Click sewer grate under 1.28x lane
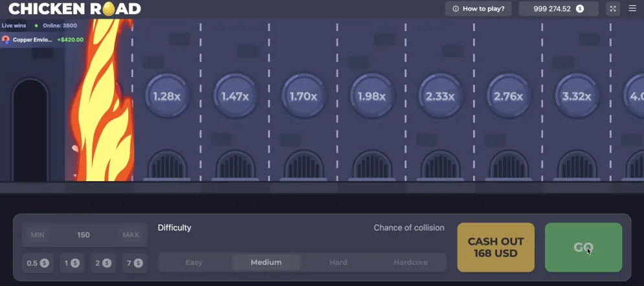Screen dimensions: 644x286 tap(167, 166)
